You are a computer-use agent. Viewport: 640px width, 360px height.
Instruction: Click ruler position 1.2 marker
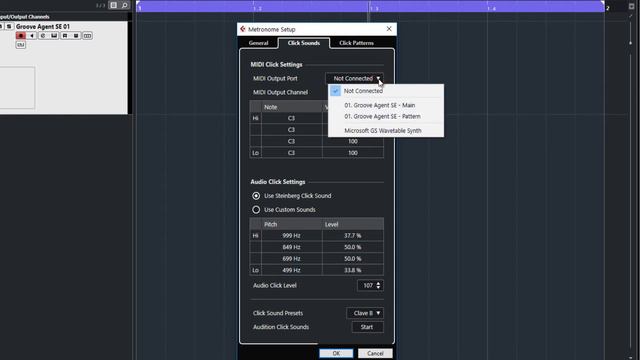point(258,8)
